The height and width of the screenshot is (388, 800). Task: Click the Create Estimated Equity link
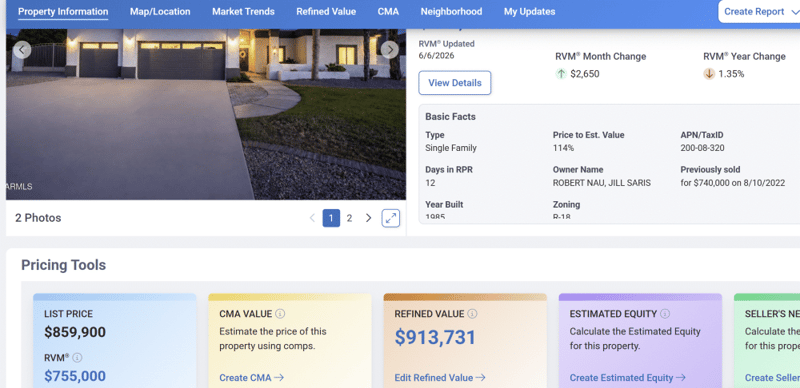click(x=628, y=378)
